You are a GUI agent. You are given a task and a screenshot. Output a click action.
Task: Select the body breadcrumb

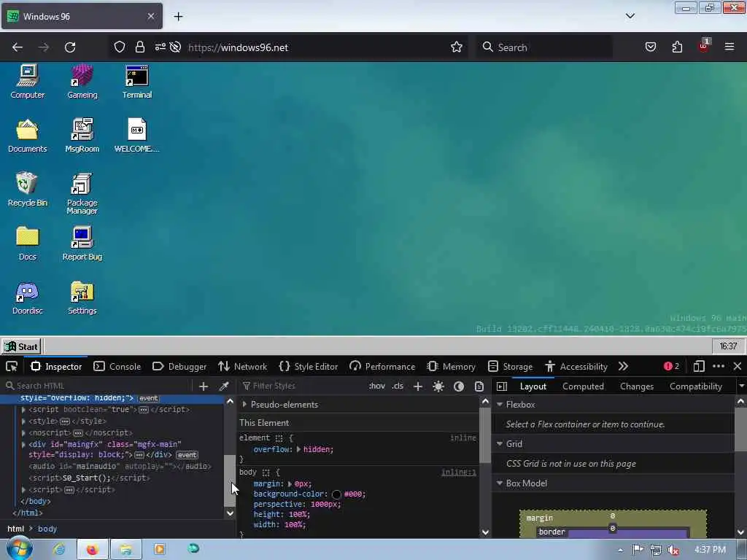tap(47, 529)
